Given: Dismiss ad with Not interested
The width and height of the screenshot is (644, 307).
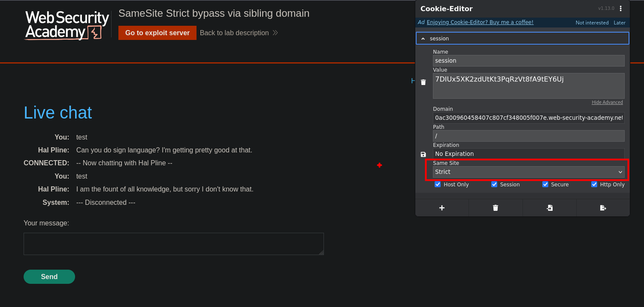Looking at the screenshot, I should 592,23.
